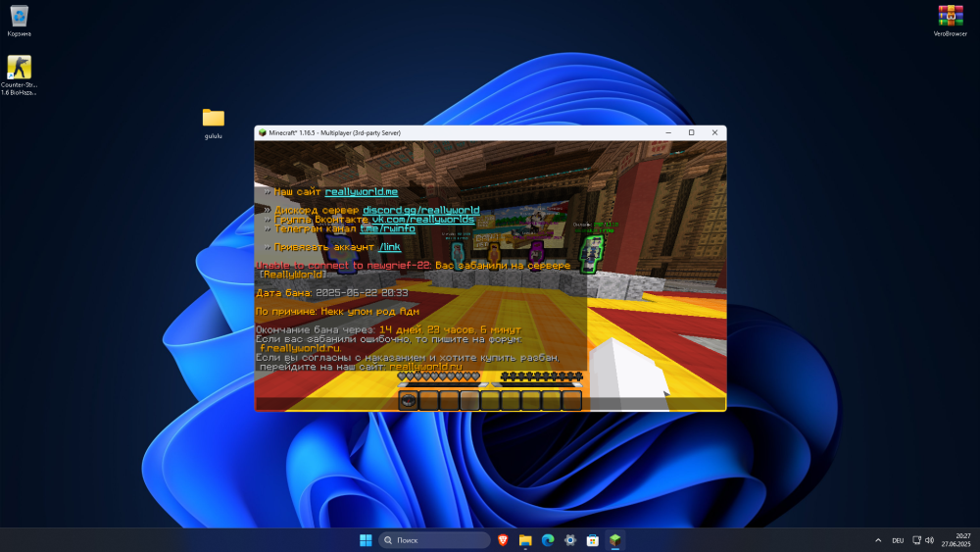Select the gululu folder on desktop

click(213, 124)
